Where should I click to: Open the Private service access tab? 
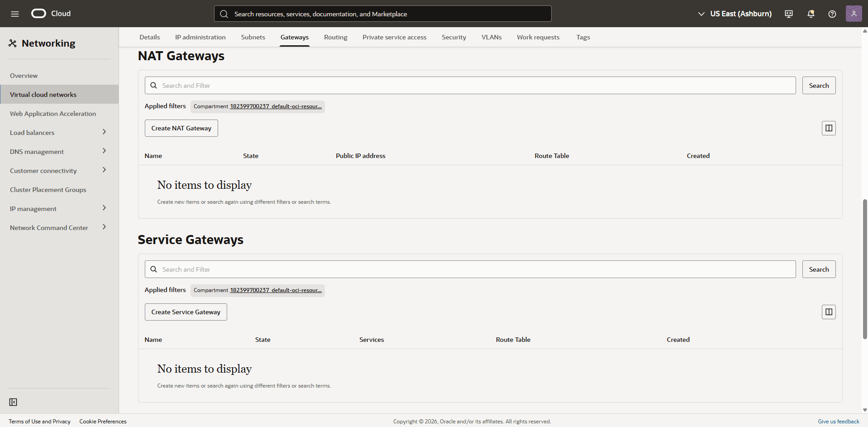[395, 37]
